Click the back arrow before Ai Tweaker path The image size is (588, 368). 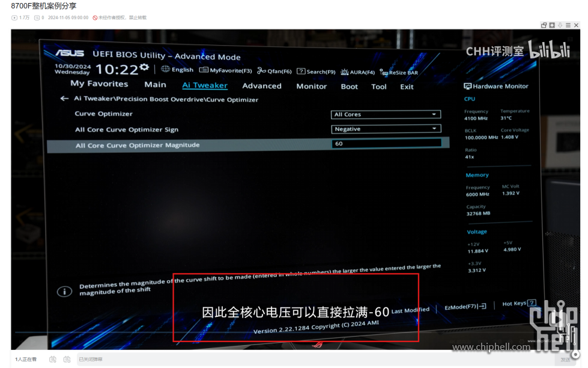tap(64, 99)
